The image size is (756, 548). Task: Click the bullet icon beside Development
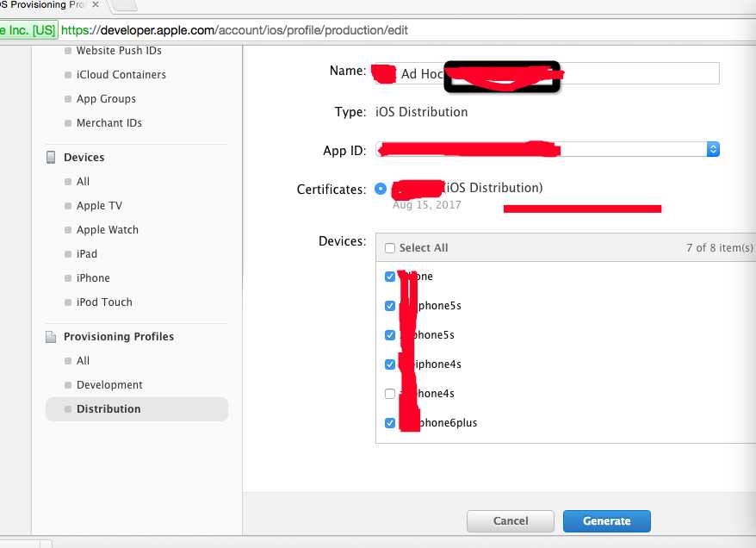click(68, 385)
